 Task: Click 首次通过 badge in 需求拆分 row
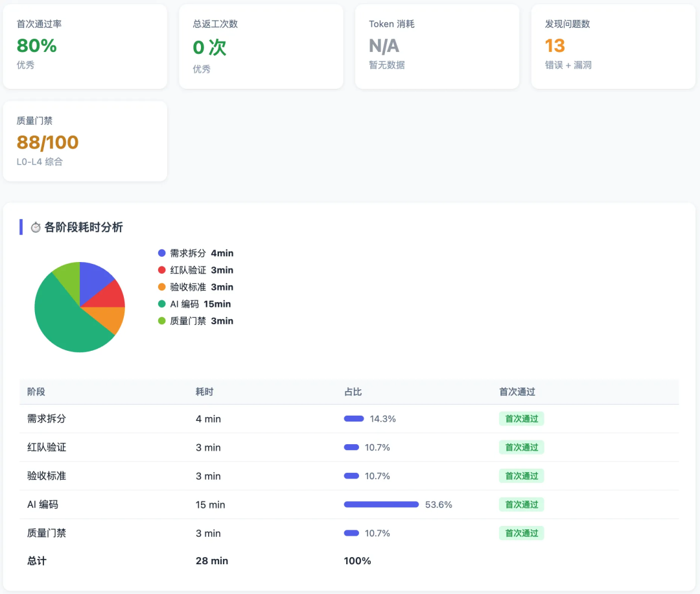tap(521, 419)
